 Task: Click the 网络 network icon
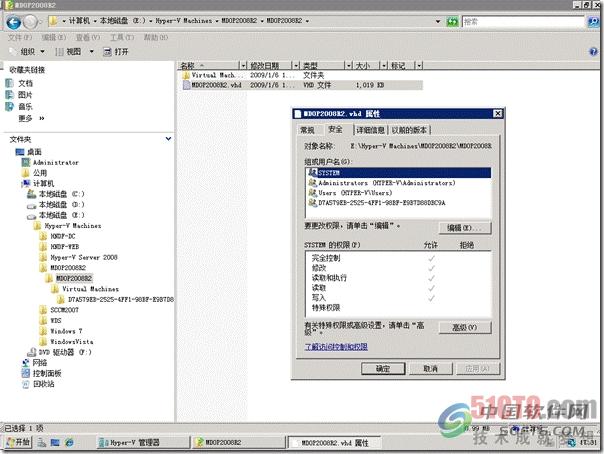(26, 363)
